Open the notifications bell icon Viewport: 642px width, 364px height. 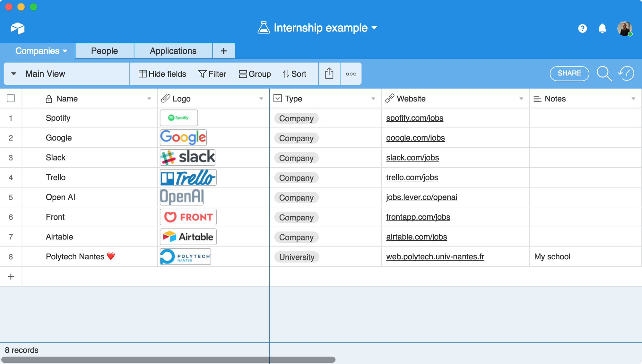click(x=602, y=29)
